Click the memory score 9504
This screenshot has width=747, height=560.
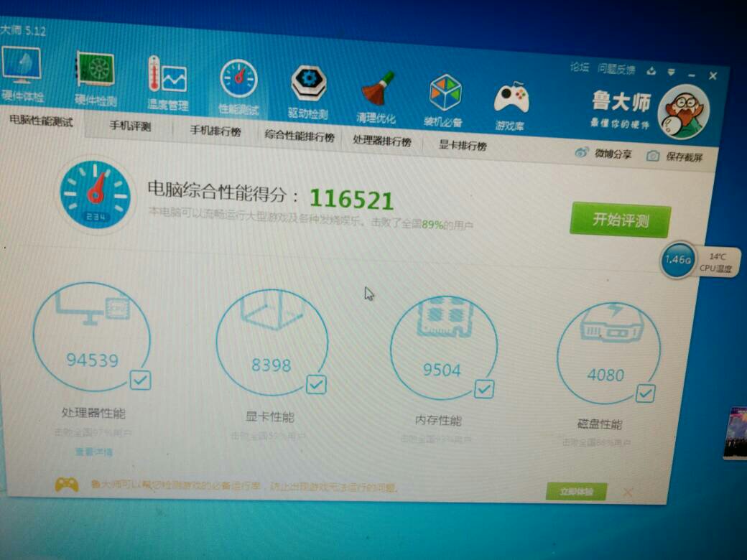tap(442, 370)
